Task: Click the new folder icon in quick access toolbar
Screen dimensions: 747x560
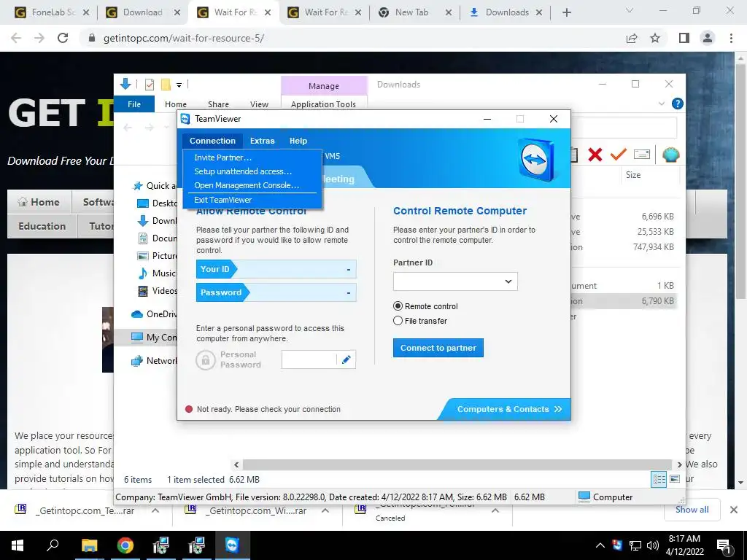Action: [x=166, y=85]
